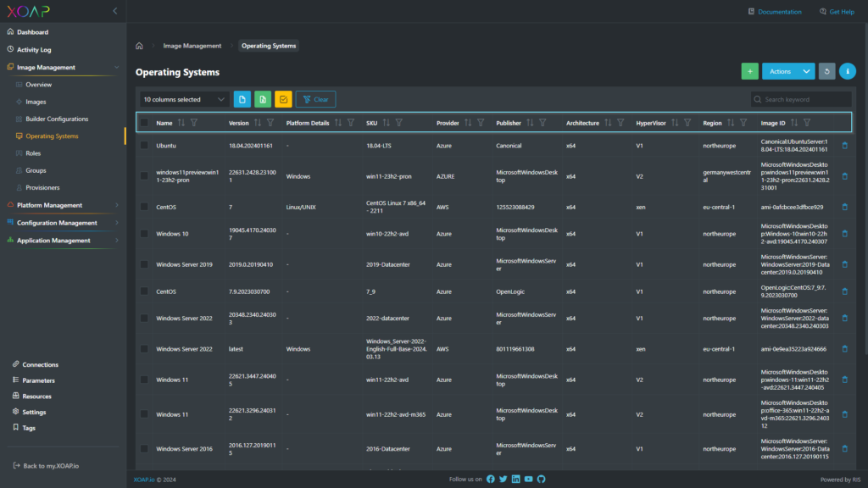Check the Windows 11 win11-22h2-avd-m365 row checkbox
Viewport: 868px width, 488px height.
point(144,414)
